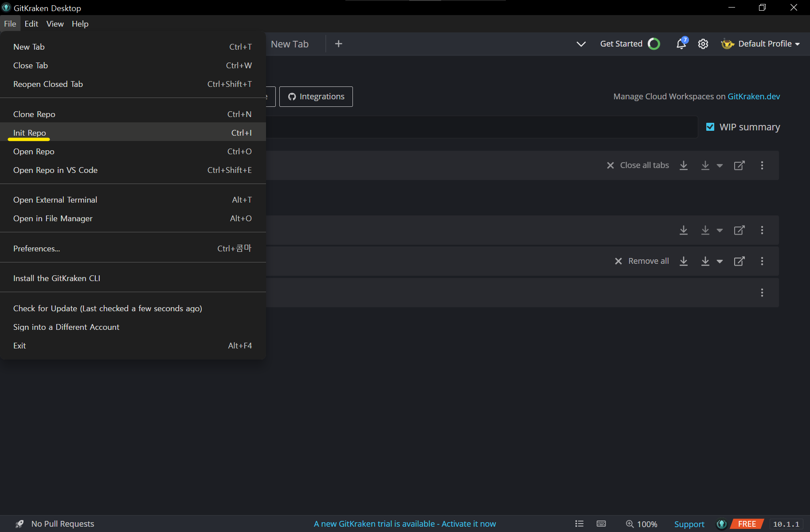
Task: Click the first download arrow icon in the Close all tabs row
Action: [x=684, y=165]
